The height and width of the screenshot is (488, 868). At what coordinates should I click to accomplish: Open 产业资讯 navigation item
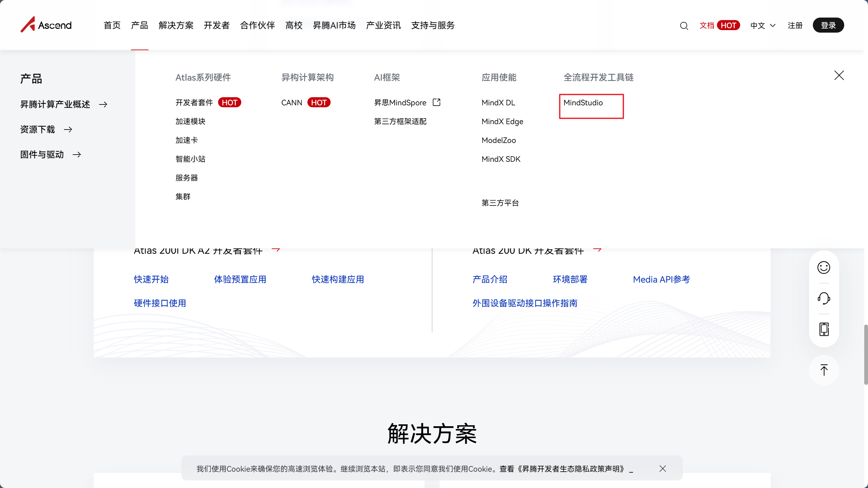point(383,25)
